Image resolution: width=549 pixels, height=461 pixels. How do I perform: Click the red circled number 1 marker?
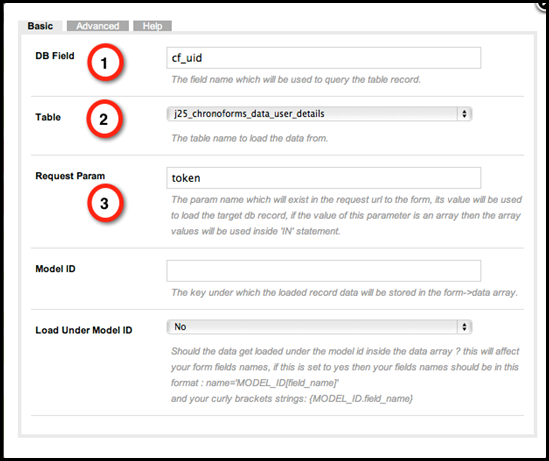pos(105,63)
